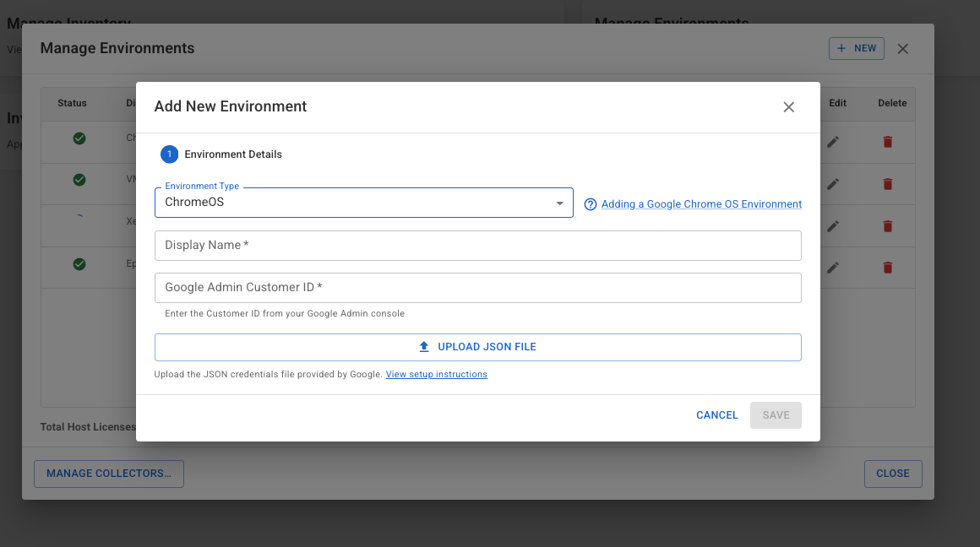Click the Total Host Licenses label

coord(88,427)
